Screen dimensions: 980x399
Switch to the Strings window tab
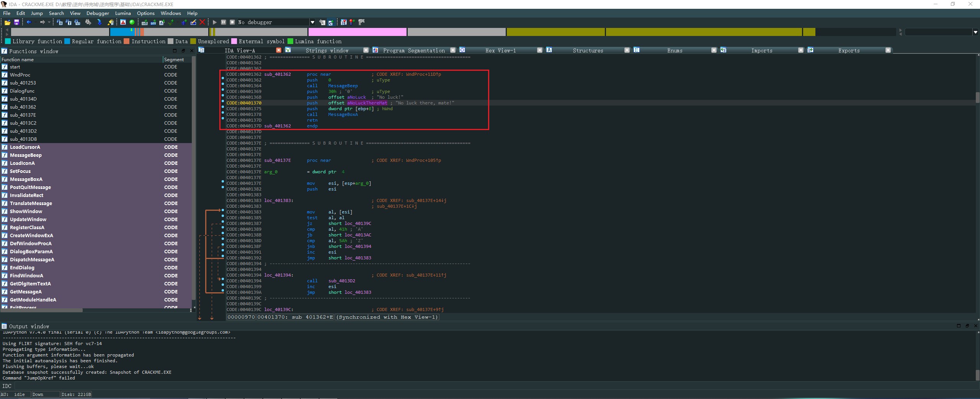pos(327,50)
